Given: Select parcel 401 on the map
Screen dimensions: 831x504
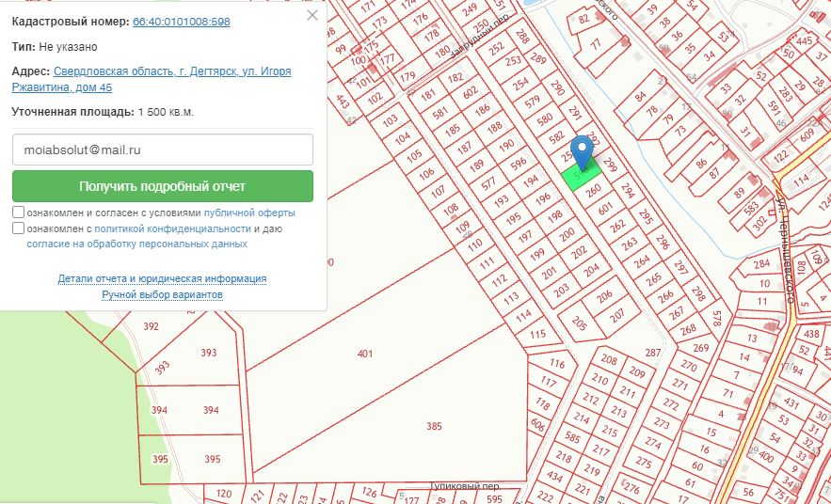Looking at the screenshot, I should [365, 354].
